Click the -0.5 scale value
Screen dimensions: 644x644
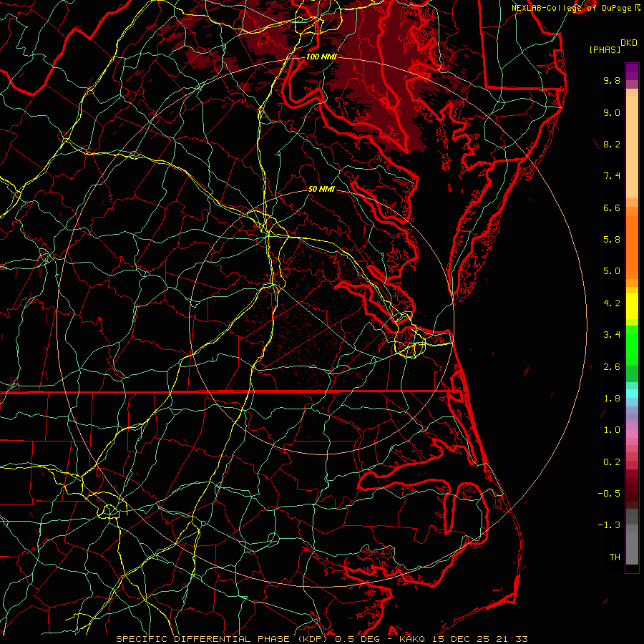(x=609, y=494)
